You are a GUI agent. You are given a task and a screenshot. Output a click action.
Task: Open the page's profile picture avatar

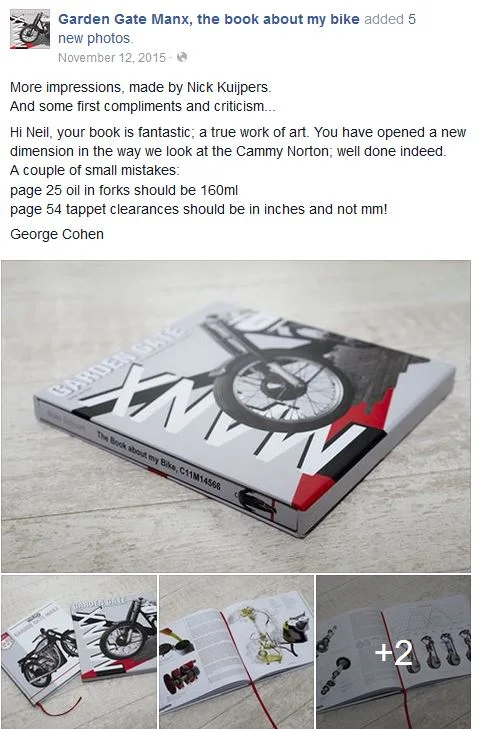pos(30,29)
